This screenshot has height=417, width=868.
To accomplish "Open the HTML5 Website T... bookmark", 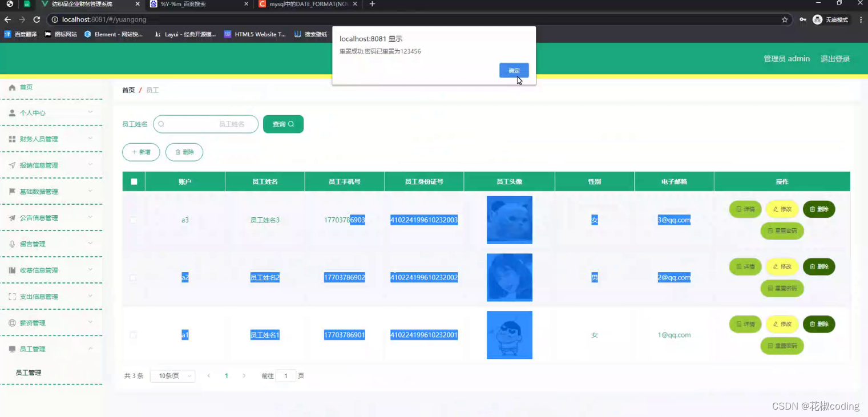I will point(255,34).
